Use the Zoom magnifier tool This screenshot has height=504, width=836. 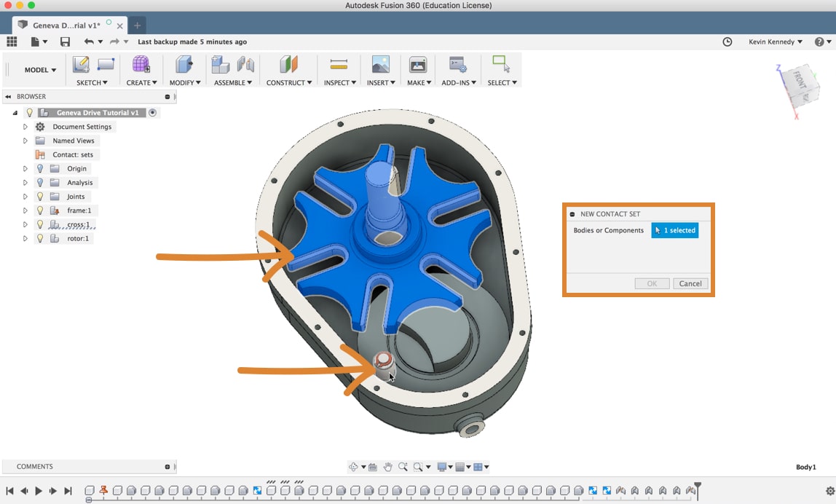coord(403,467)
